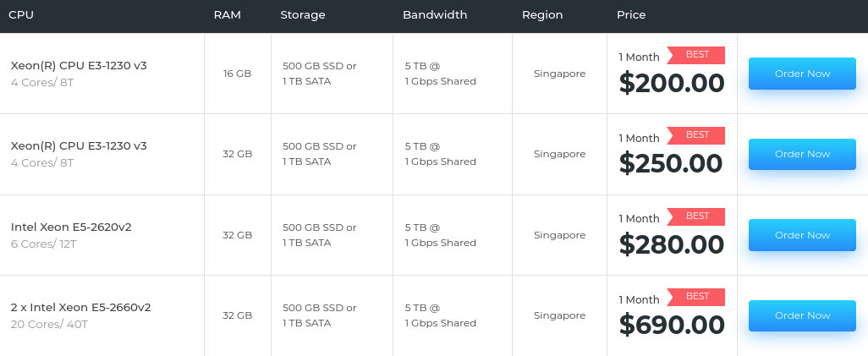Order the Intel Xeon E5-2620v2 server
Screen dimensions: 868x356
coord(802,235)
